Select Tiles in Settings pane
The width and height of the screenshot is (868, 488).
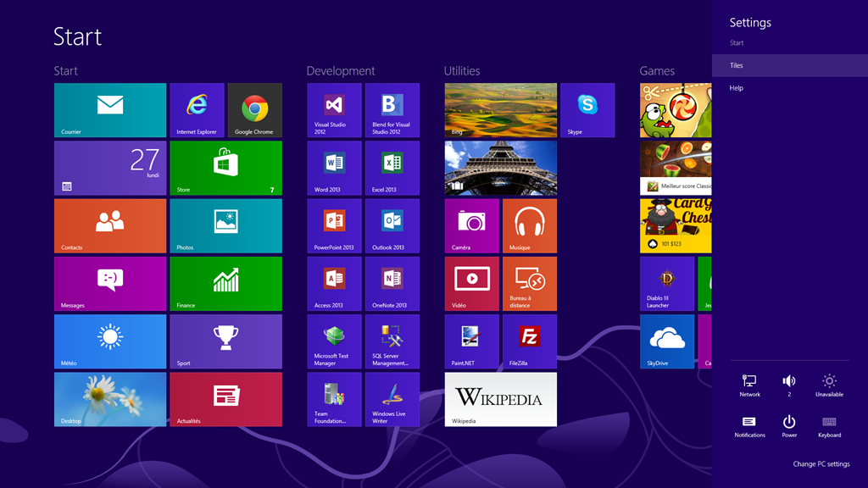[x=736, y=65]
